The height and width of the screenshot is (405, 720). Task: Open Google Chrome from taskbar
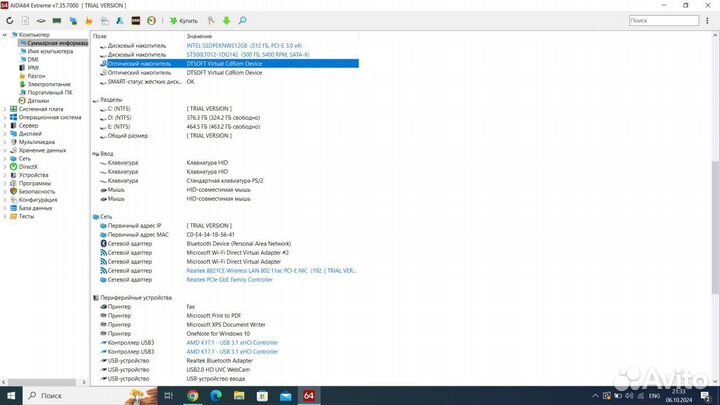click(x=193, y=396)
